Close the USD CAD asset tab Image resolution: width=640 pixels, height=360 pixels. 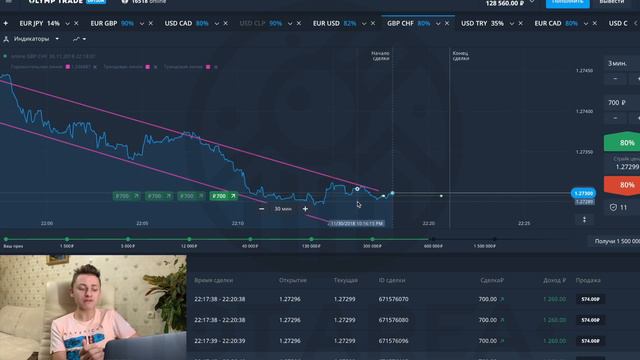pos(225,24)
